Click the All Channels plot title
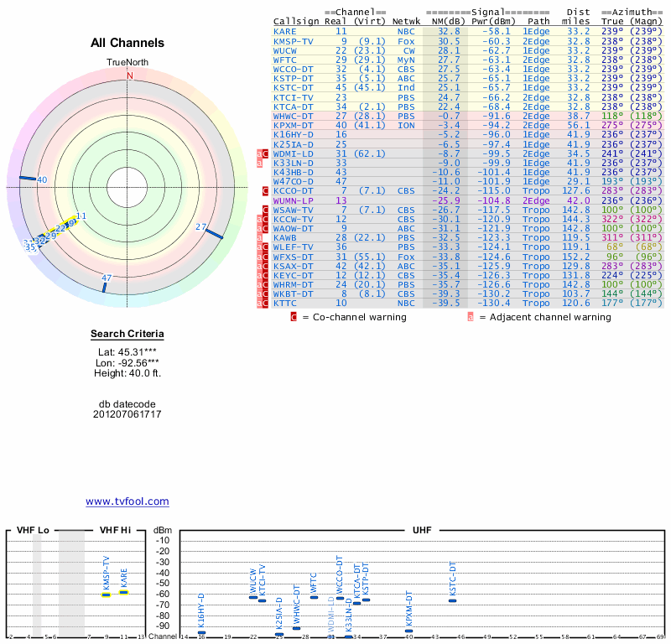 pyautogui.click(x=127, y=43)
